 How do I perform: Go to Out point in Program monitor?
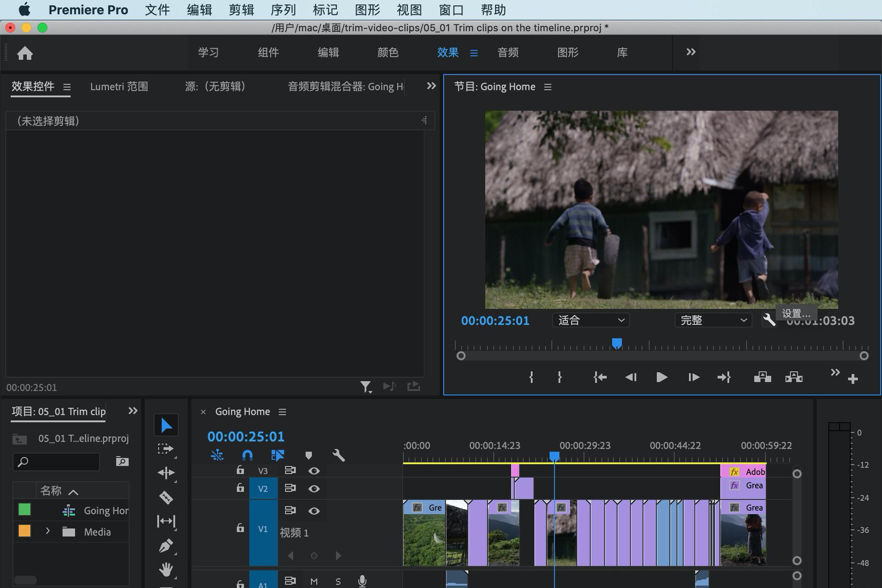pyautogui.click(x=724, y=377)
